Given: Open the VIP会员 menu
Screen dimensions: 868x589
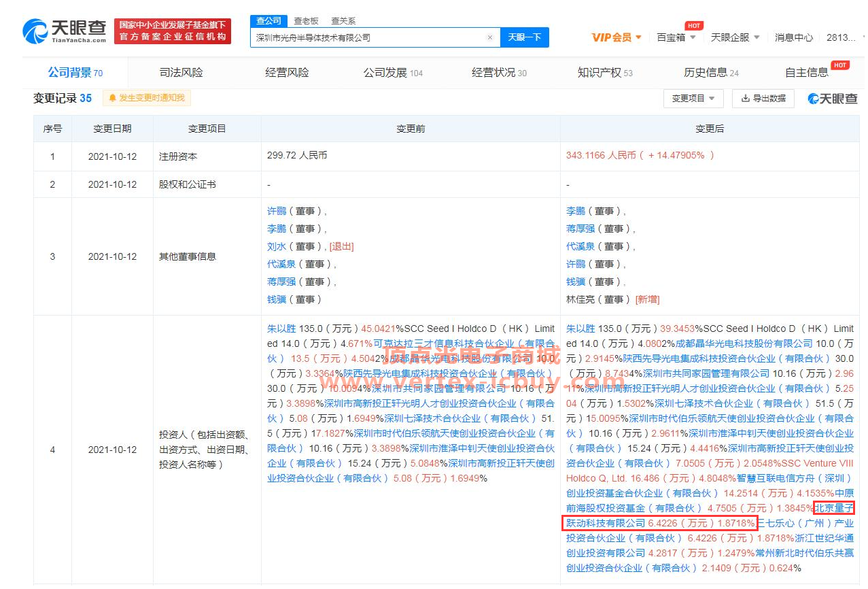Looking at the screenshot, I should (x=615, y=37).
